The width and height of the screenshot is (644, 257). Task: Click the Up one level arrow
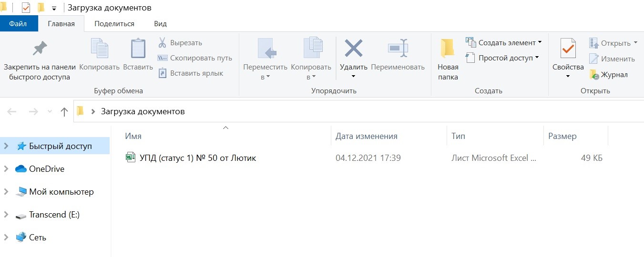[x=64, y=111]
